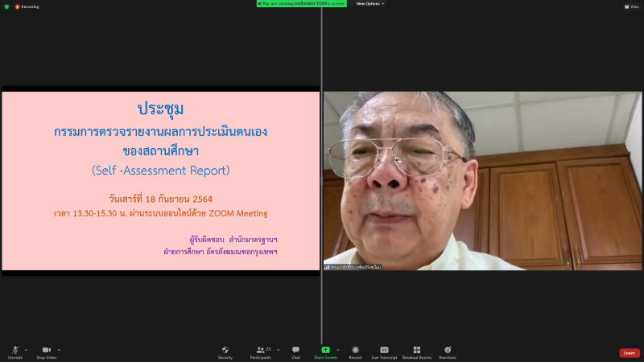
Task: Leave the meeting
Action: (630, 353)
